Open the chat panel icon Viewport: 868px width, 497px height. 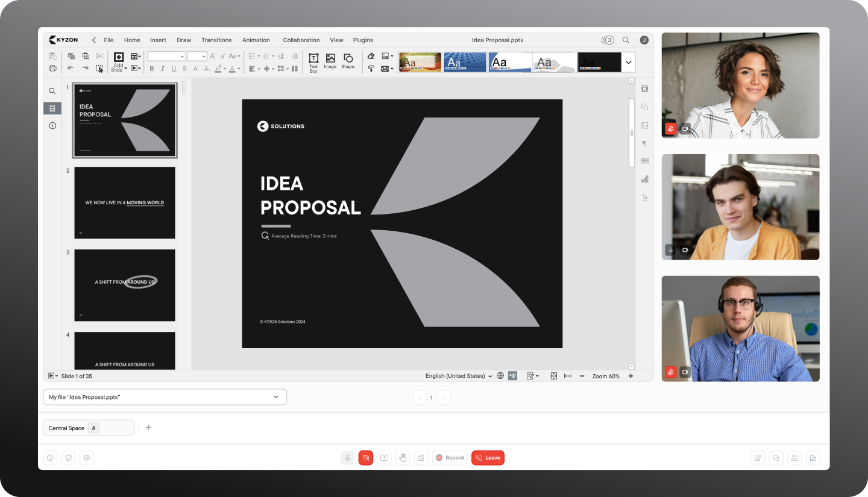point(776,458)
